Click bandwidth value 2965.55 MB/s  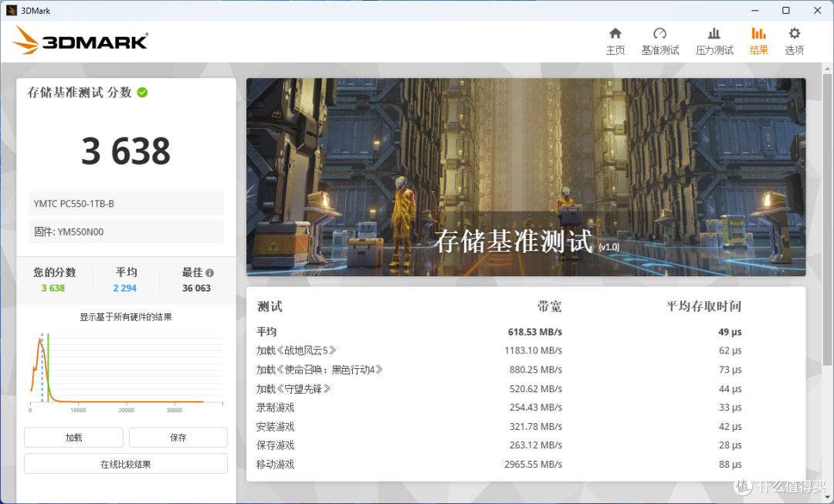533,464
